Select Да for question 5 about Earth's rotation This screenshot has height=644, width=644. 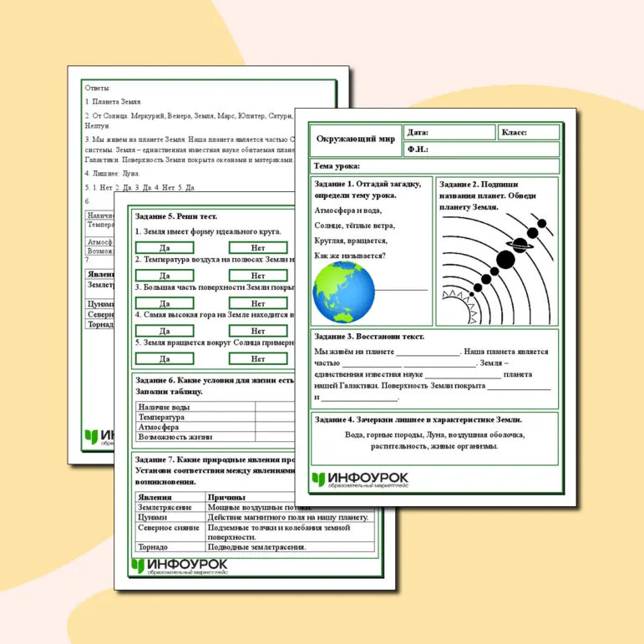click(165, 358)
